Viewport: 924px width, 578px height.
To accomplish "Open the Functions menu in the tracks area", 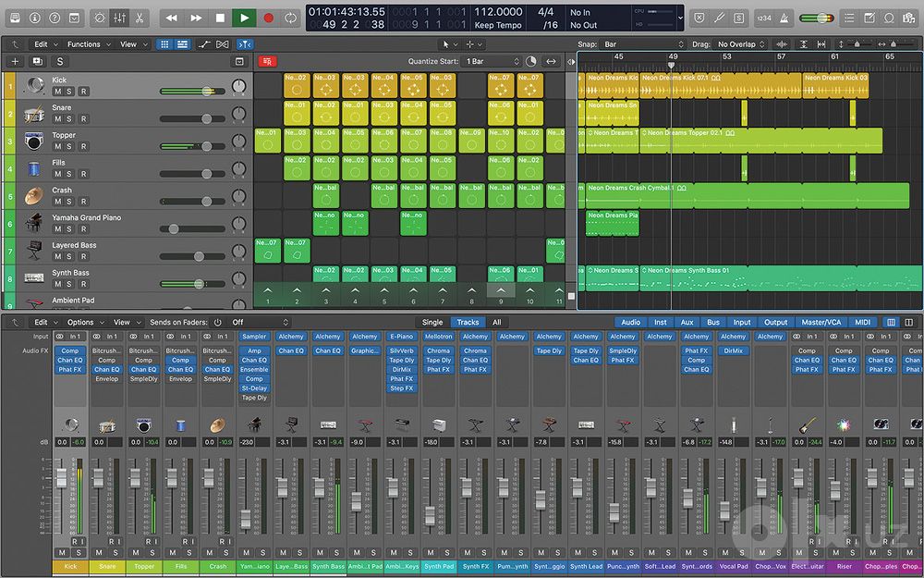I will click(89, 44).
